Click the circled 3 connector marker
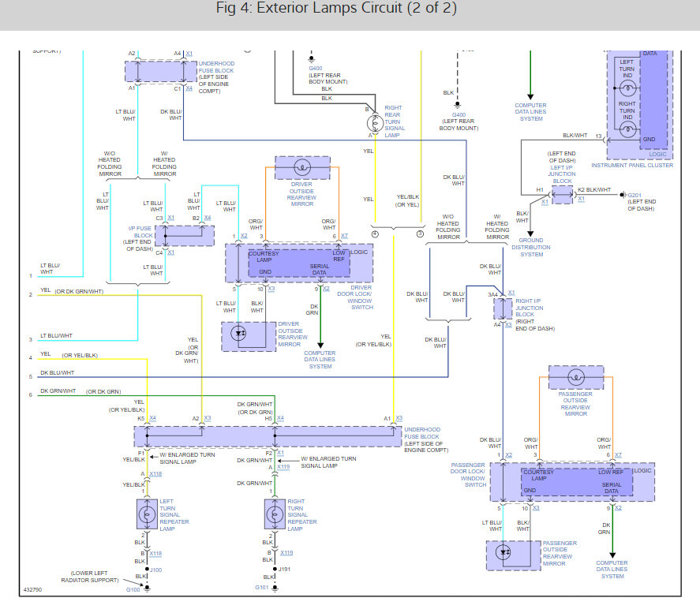700x609 pixels. point(420,234)
